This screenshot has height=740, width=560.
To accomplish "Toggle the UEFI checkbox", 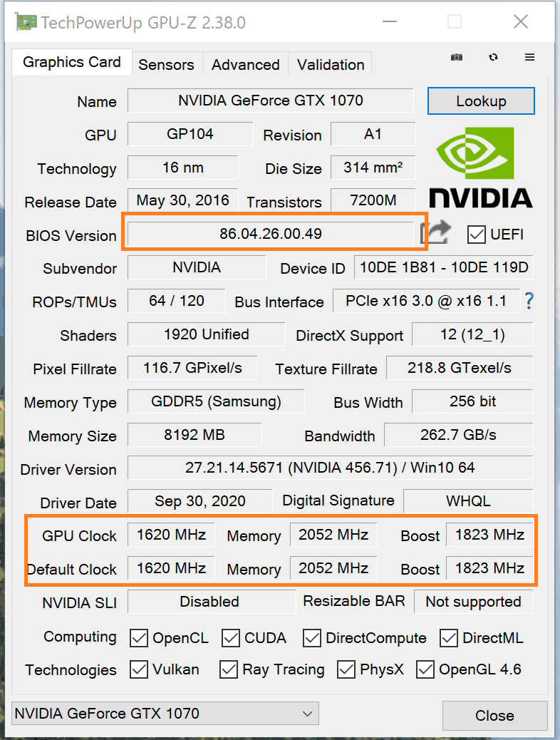I will 476,234.
